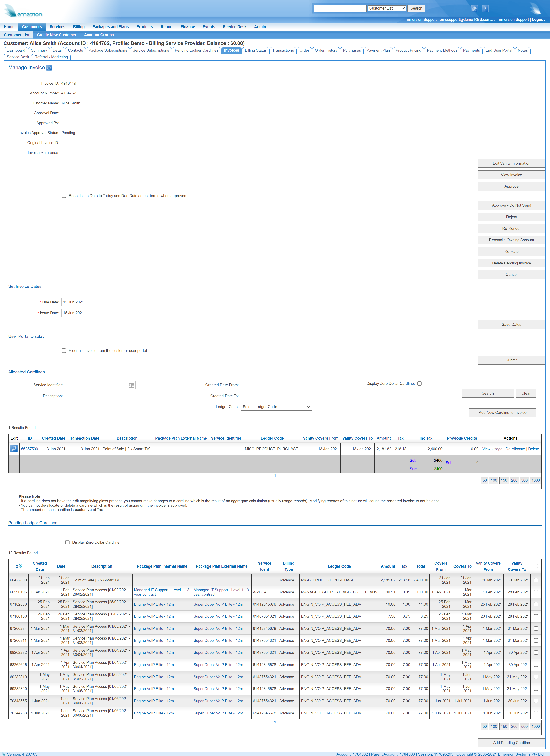Open the help question mark icon
The width and height of the screenshot is (550, 756).
click(485, 9)
